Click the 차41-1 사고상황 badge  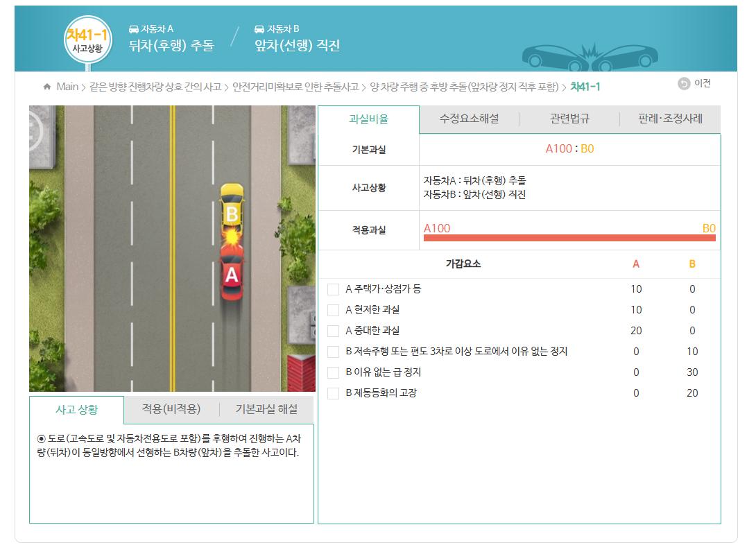point(87,42)
